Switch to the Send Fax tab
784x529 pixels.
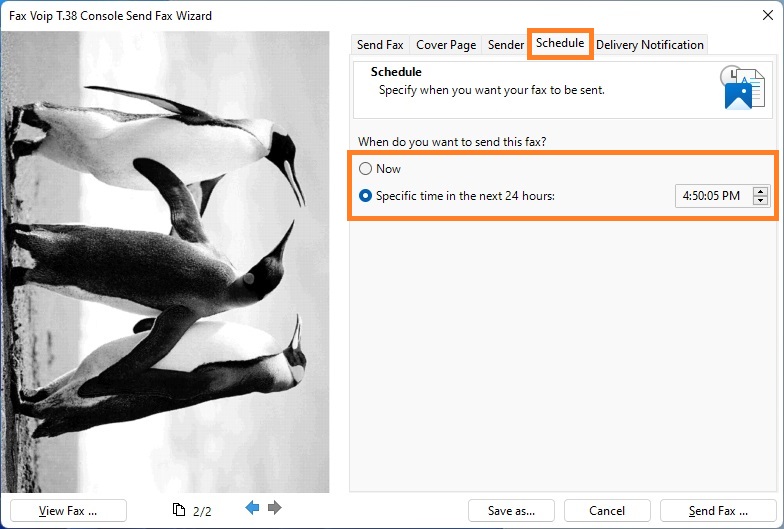point(380,44)
